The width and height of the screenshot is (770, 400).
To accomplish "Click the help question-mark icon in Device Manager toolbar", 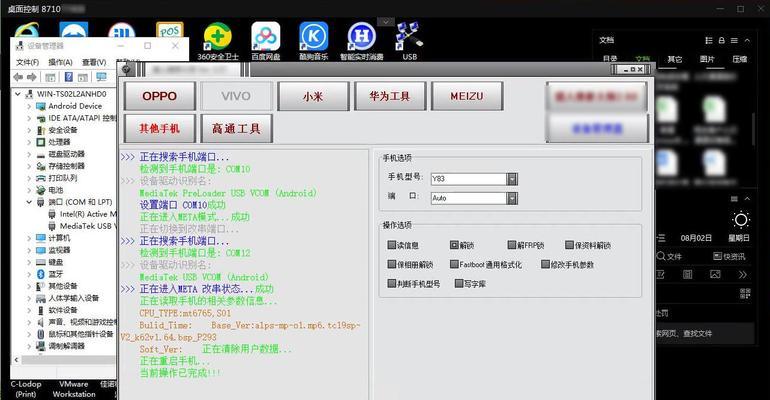I will [x=69, y=77].
